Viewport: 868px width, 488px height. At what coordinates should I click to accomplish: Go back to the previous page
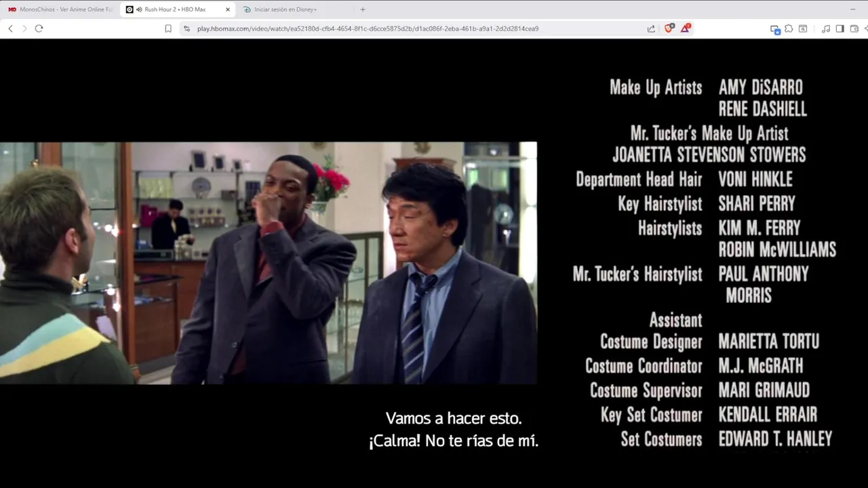pyautogui.click(x=10, y=28)
